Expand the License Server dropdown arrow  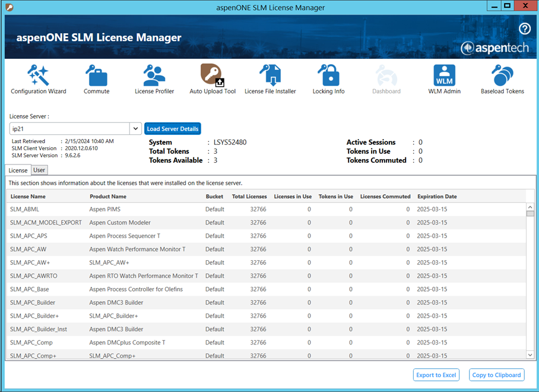[135, 129]
